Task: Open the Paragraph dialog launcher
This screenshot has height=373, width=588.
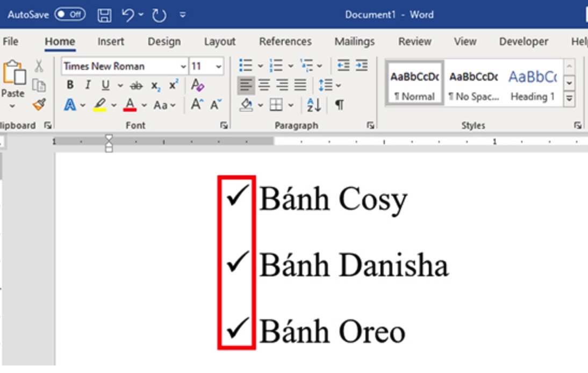Action: (370, 126)
